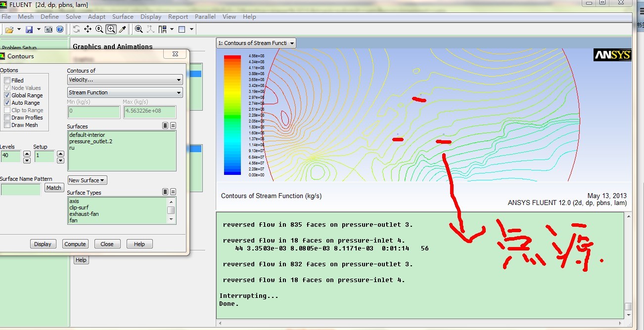Expand the Stream Function dropdown

[125, 92]
